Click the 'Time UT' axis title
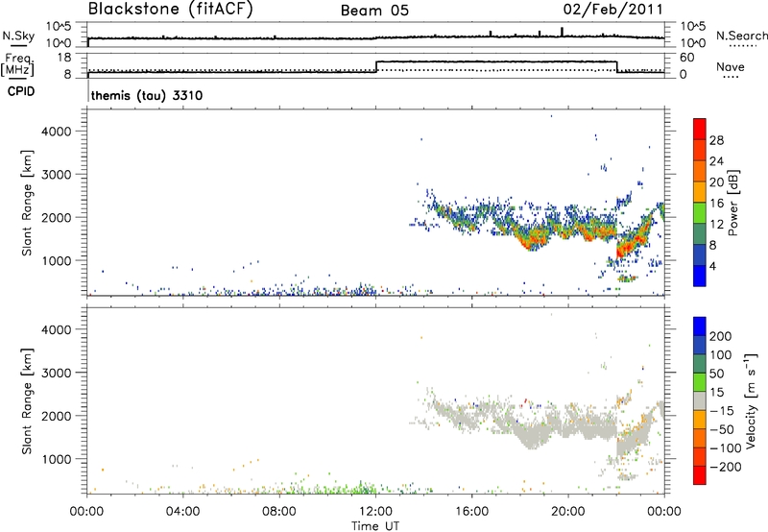Viewport: 768px width, 532px height. coord(375,525)
